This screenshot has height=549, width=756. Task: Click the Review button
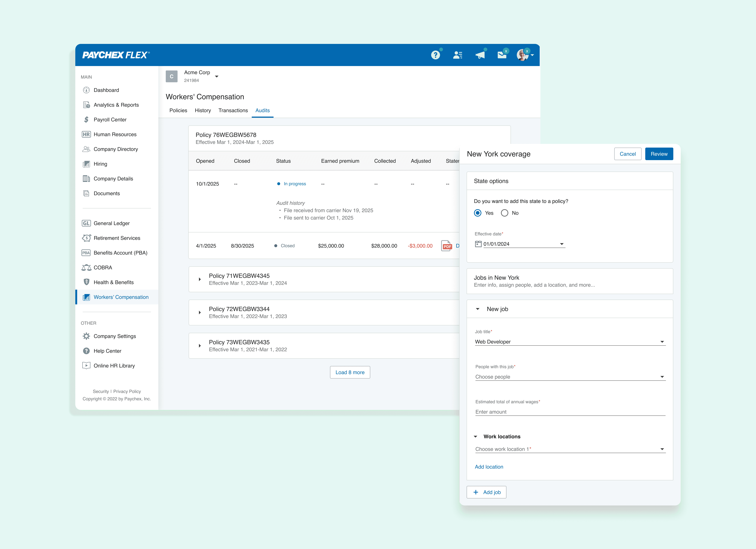pyautogui.click(x=659, y=154)
